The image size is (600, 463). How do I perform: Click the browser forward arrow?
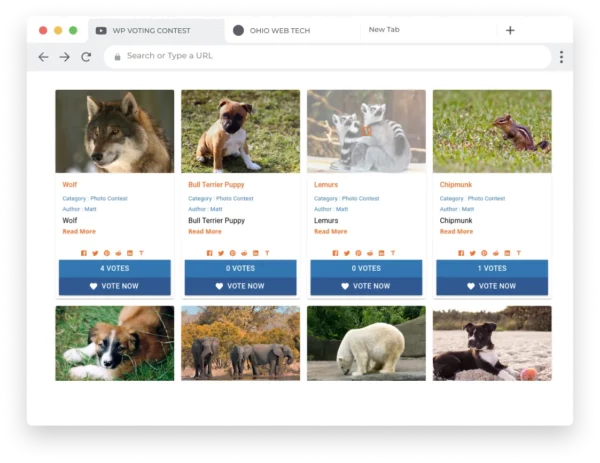(x=65, y=57)
